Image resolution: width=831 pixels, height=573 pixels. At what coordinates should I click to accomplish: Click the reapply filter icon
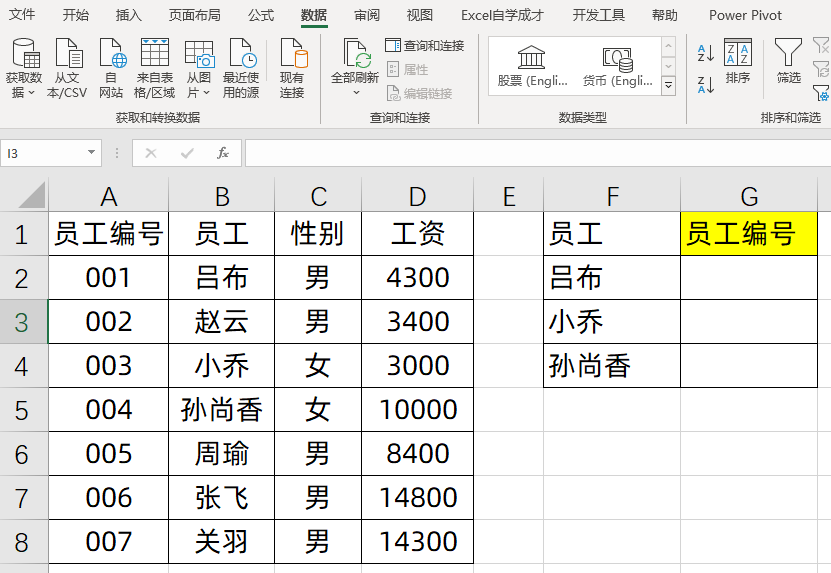[821, 69]
